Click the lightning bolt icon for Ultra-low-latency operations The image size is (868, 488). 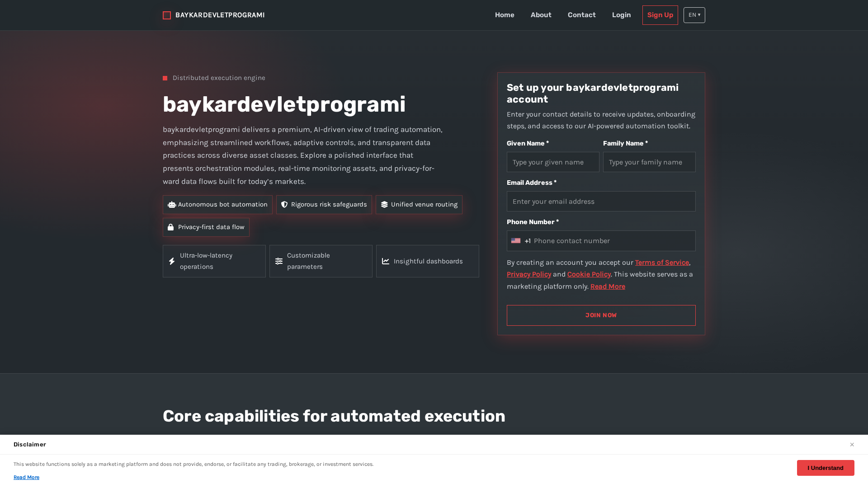click(x=172, y=261)
